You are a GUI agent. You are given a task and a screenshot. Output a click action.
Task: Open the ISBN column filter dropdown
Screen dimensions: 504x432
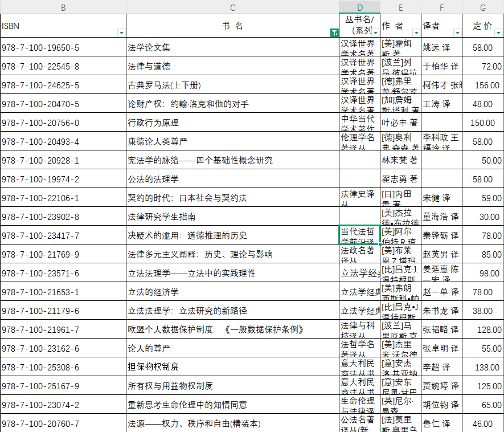point(121,32)
